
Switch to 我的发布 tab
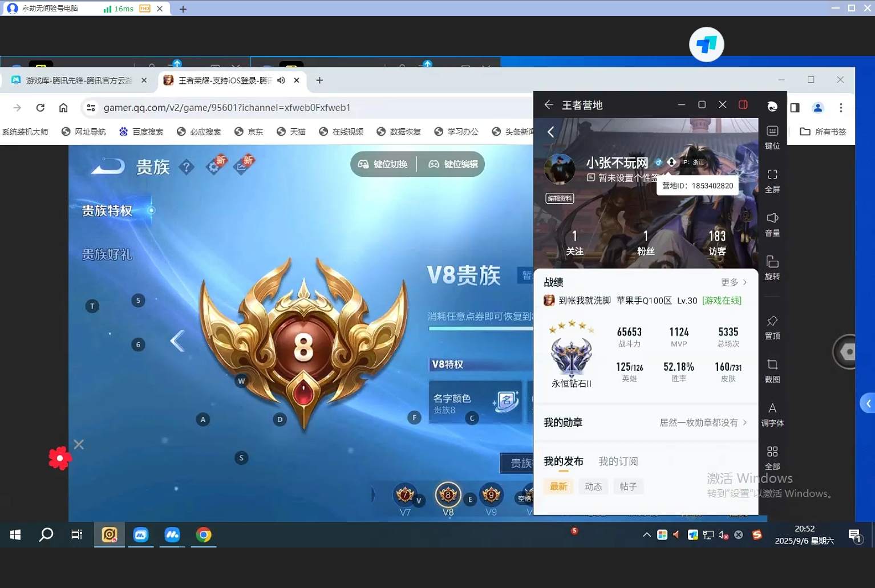564,461
